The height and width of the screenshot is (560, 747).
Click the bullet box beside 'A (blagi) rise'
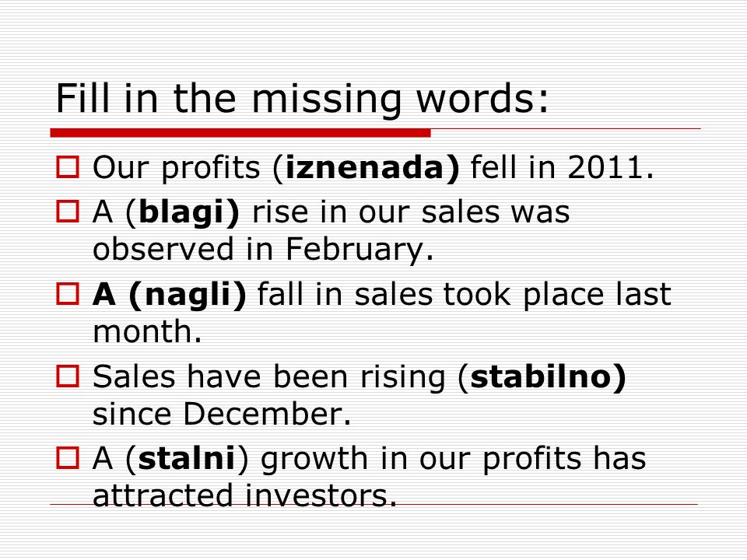click(x=68, y=212)
